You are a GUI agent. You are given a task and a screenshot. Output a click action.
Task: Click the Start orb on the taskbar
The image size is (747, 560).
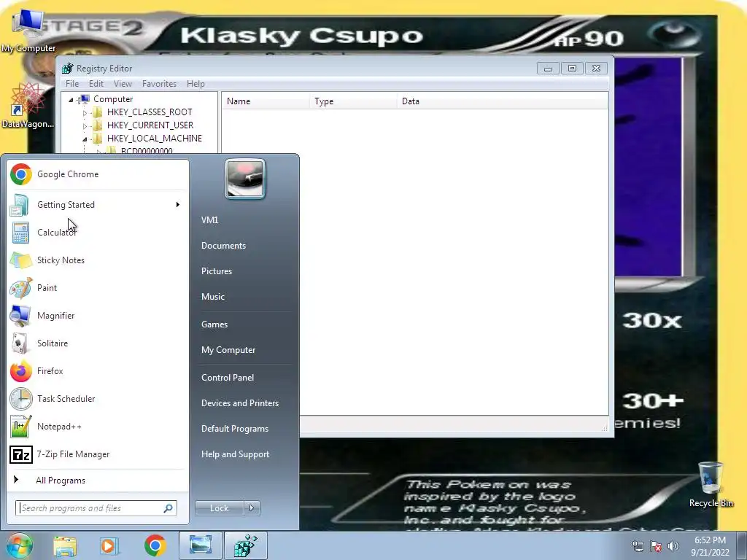click(x=19, y=545)
